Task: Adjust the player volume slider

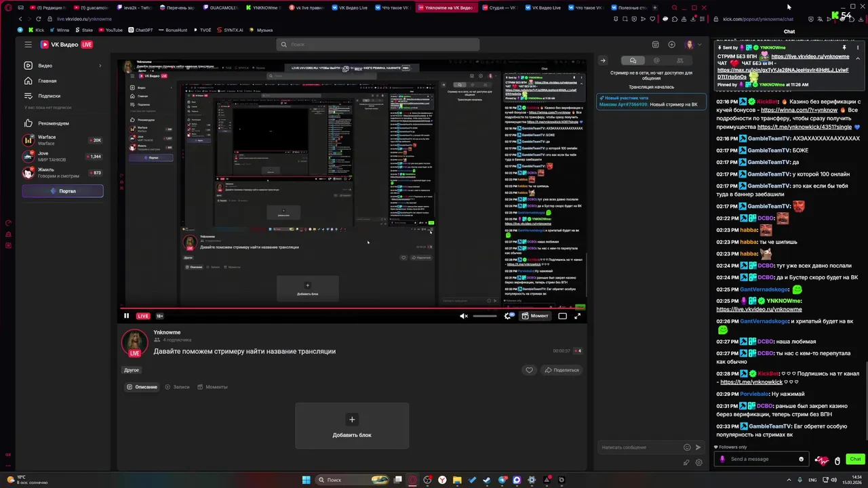Action: tap(484, 316)
